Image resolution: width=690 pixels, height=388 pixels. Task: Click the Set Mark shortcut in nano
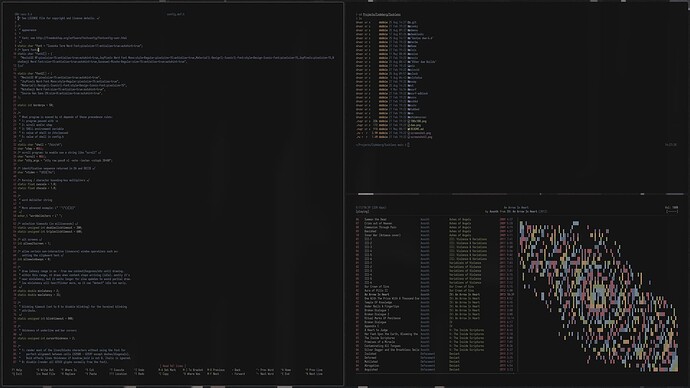point(167,370)
